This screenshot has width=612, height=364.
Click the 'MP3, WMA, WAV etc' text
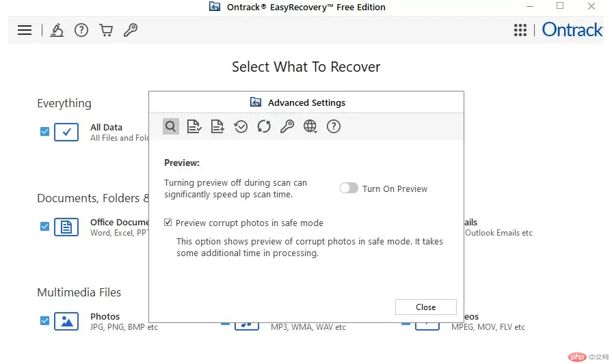[308, 327]
